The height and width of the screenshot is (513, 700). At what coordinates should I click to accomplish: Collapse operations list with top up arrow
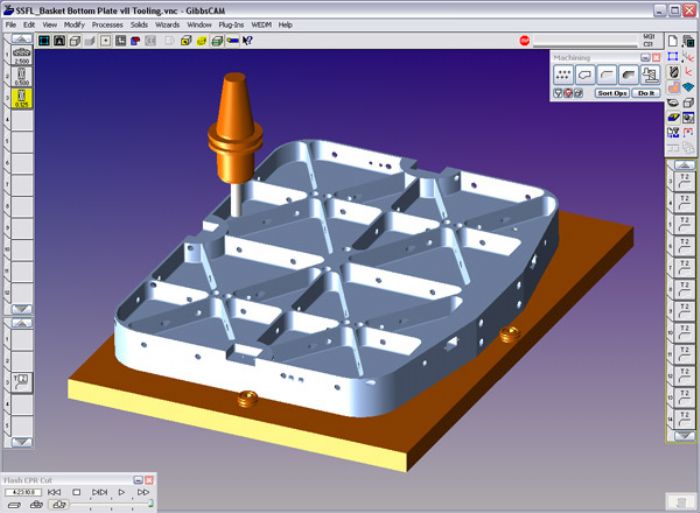[683, 165]
